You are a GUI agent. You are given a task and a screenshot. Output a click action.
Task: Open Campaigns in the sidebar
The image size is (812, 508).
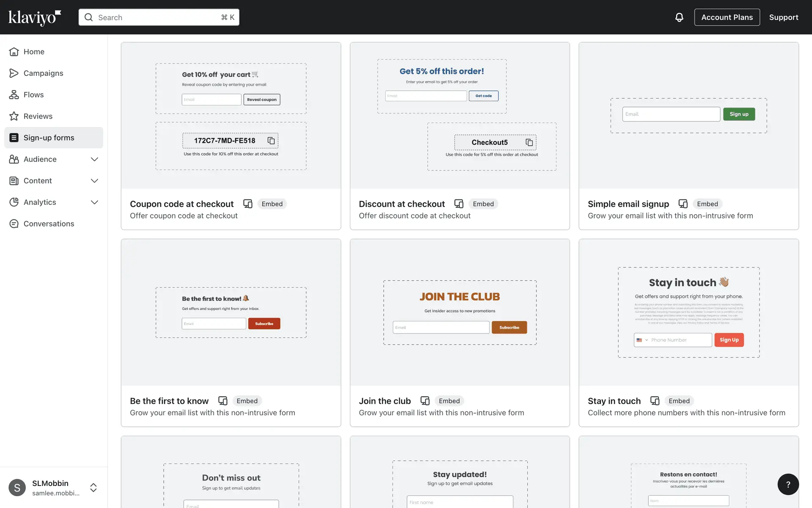(x=43, y=73)
